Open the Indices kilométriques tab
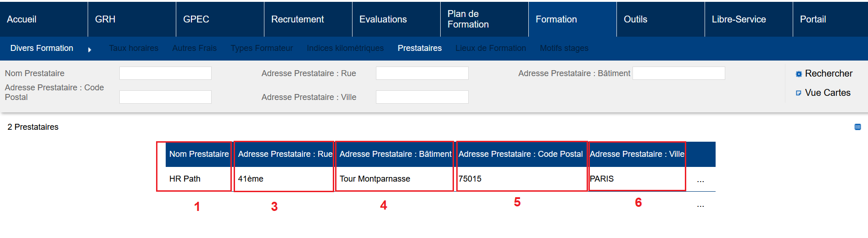Screen dimensions: 868x238 pyautogui.click(x=345, y=48)
